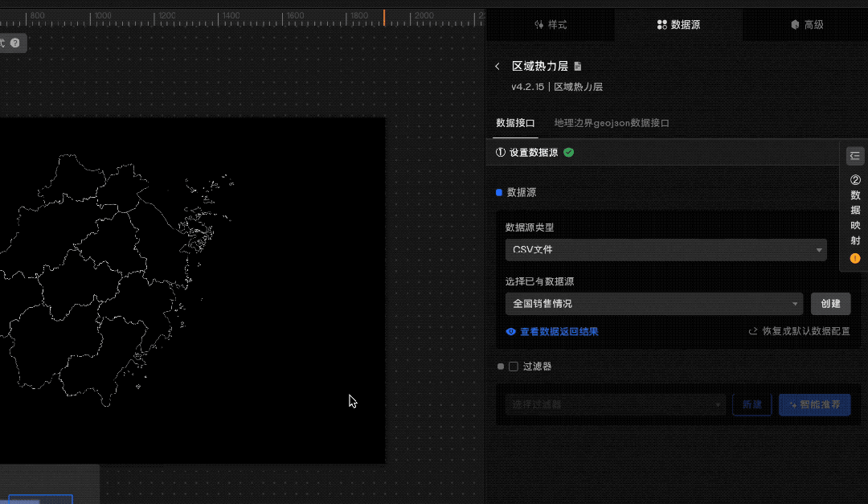Toggle the blue square switch beside 数据源
This screenshot has width=868, height=504.
pyautogui.click(x=499, y=192)
